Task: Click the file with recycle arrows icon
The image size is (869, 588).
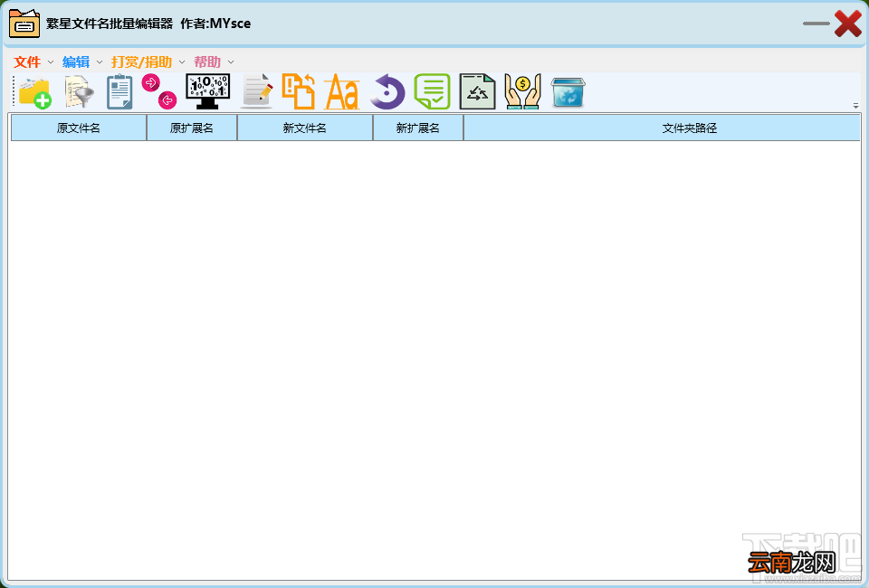Action: click(477, 91)
